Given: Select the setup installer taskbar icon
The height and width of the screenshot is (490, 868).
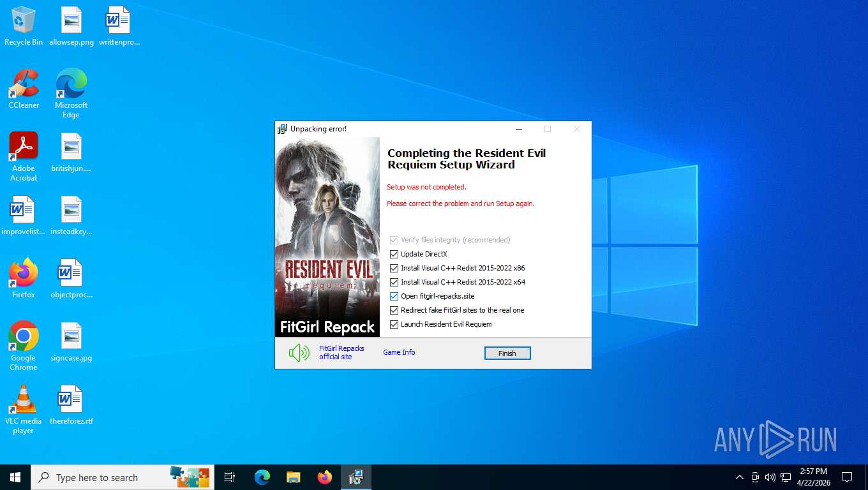Looking at the screenshot, I should coord(356,477).
